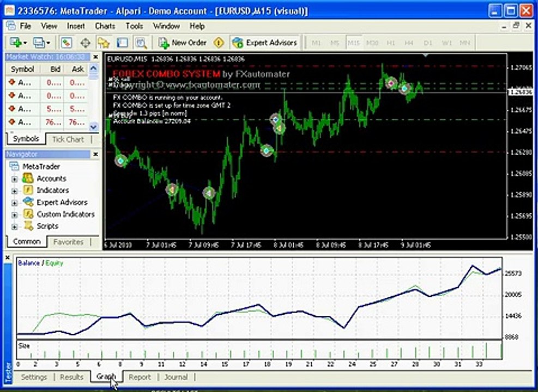Open the Profiles dropdown arrow
The height and width of the screenshot is (392, 538).
tap(48, 43)
